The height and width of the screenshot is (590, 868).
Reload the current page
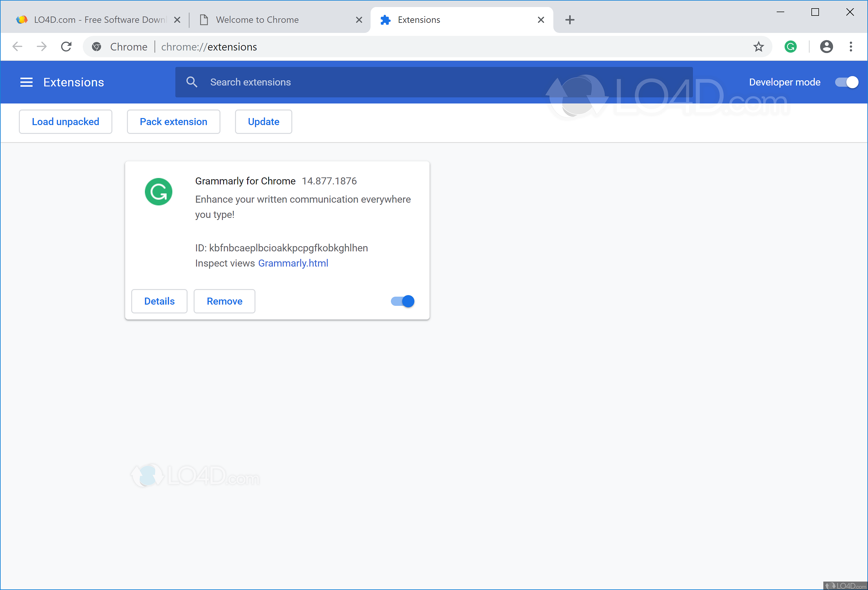click(x=66, y=47)
